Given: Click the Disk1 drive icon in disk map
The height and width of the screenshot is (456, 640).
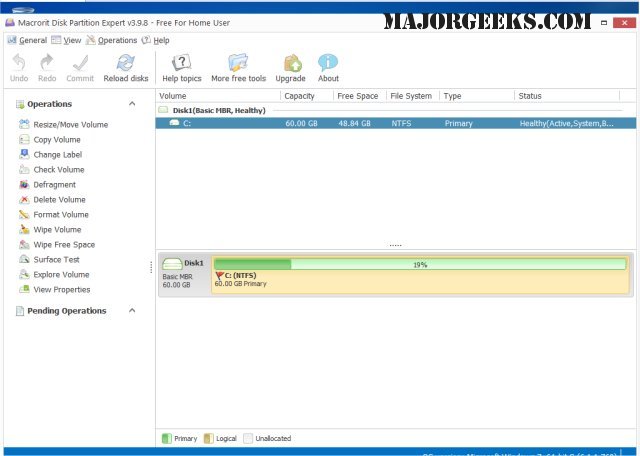Looking at the screenshot, I should (172, 264).
